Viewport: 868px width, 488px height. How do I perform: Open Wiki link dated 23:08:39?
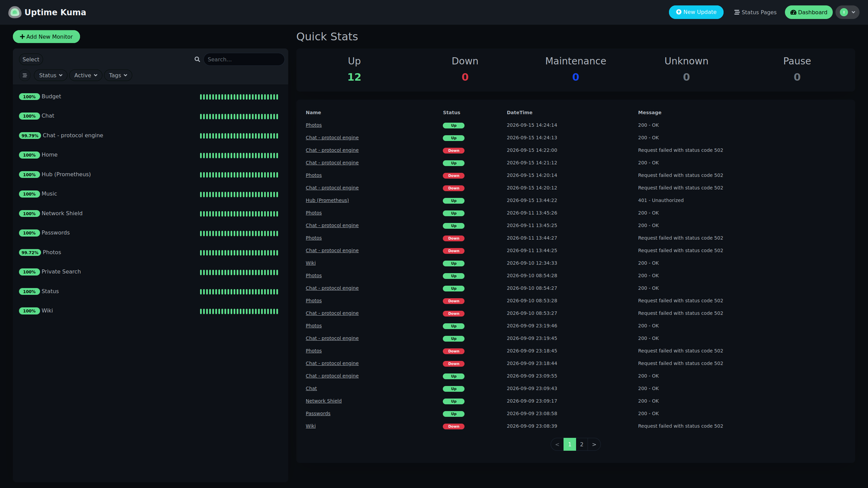[x=310, y=426]
